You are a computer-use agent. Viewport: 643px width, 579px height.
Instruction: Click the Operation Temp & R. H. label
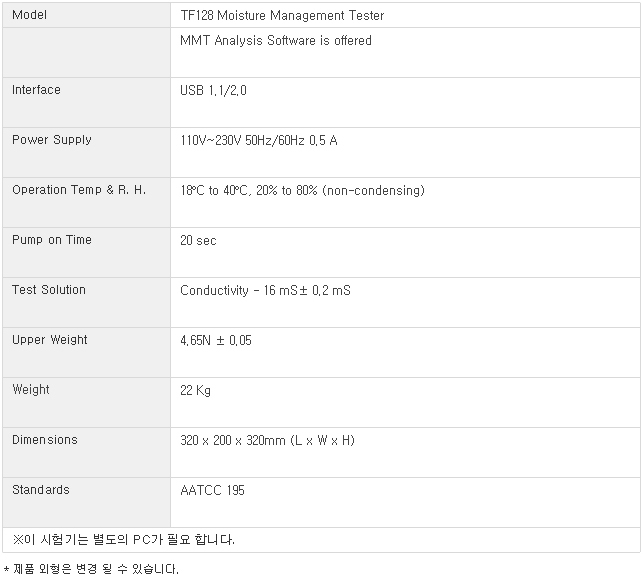click(x=79, y=190)
